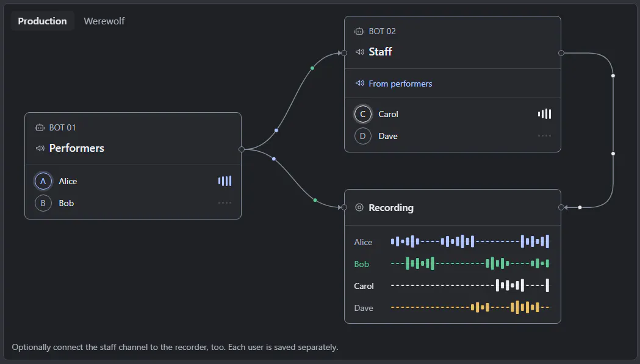The height and width of the screenshot is (364, 640).
Task: Click Carol's white waveform in Recording
Action: [470, 285]
